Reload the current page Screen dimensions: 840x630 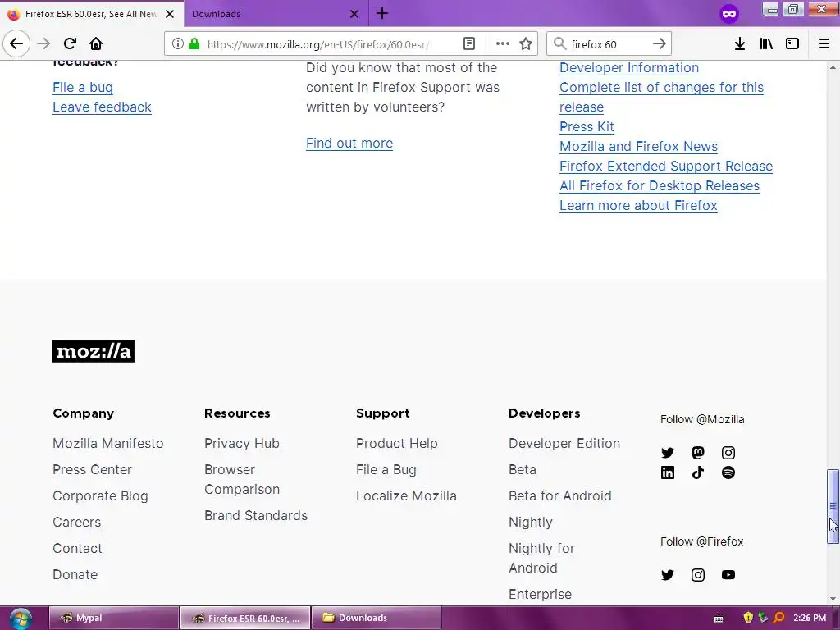(x=70, y=43)
